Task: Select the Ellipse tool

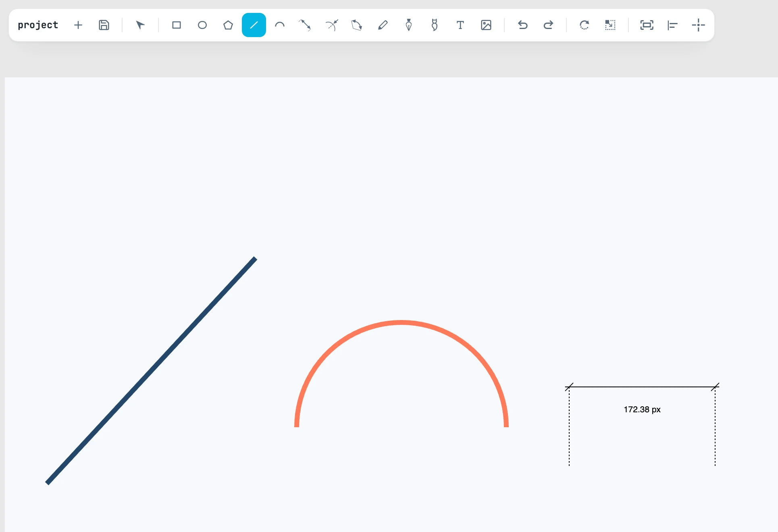Action: click(202, 25)
